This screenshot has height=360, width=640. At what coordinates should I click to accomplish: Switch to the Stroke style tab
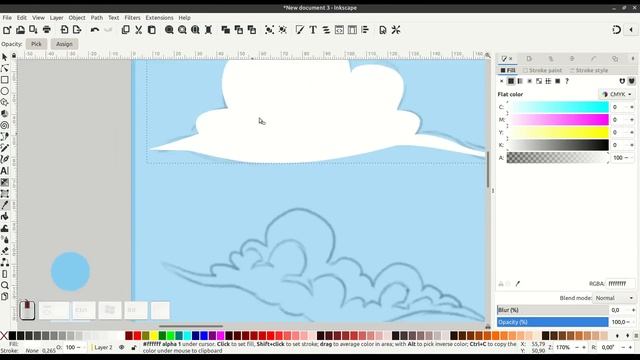[589, 71]
